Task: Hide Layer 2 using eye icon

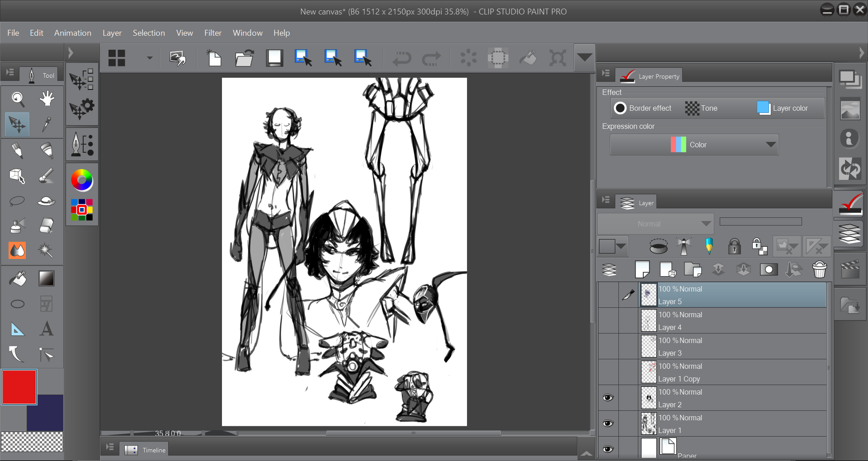Action: coord(608,398)
